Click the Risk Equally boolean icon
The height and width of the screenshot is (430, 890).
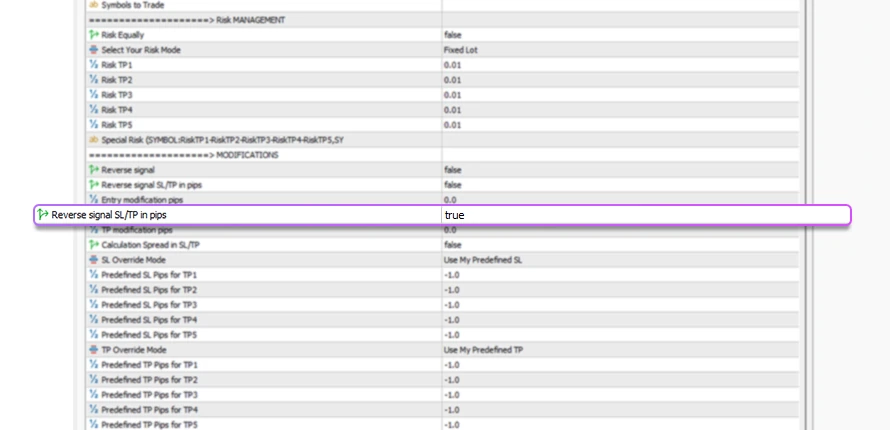[93, 35]
